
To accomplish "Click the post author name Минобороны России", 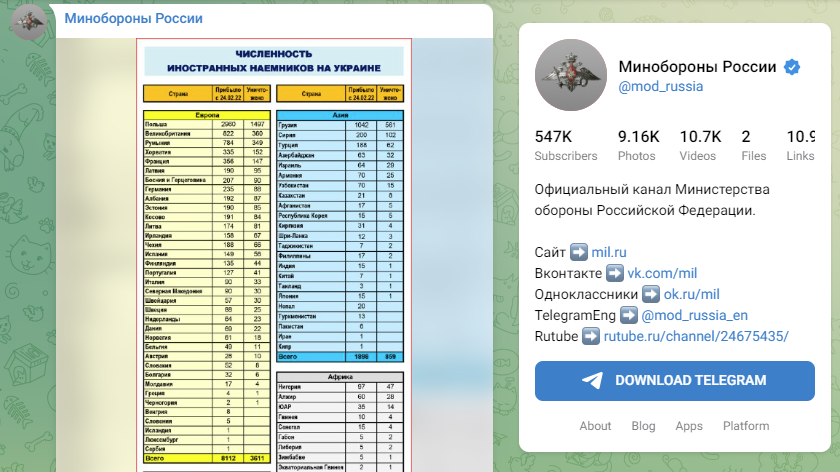I will (132, 19).
